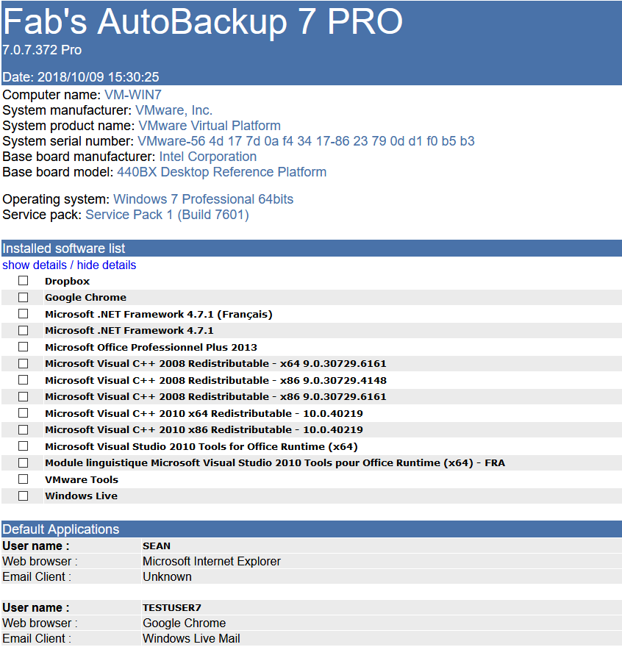Click the 'Default Applications' section header
Screen dimensions: 622x672
312,529
